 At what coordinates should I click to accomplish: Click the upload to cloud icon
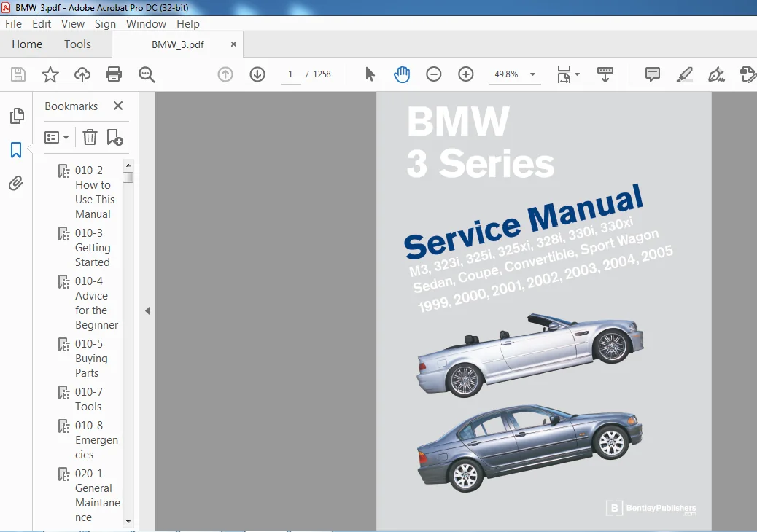click(82, 74)
